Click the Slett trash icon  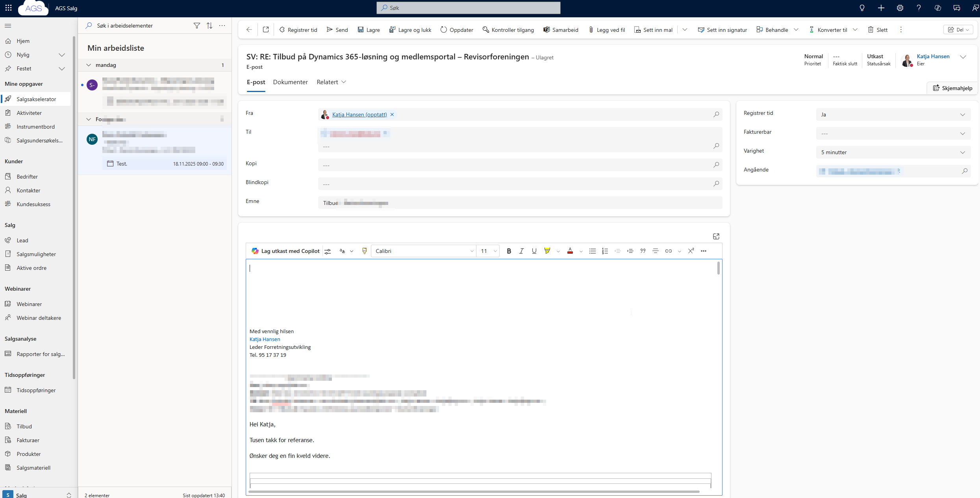871,30
